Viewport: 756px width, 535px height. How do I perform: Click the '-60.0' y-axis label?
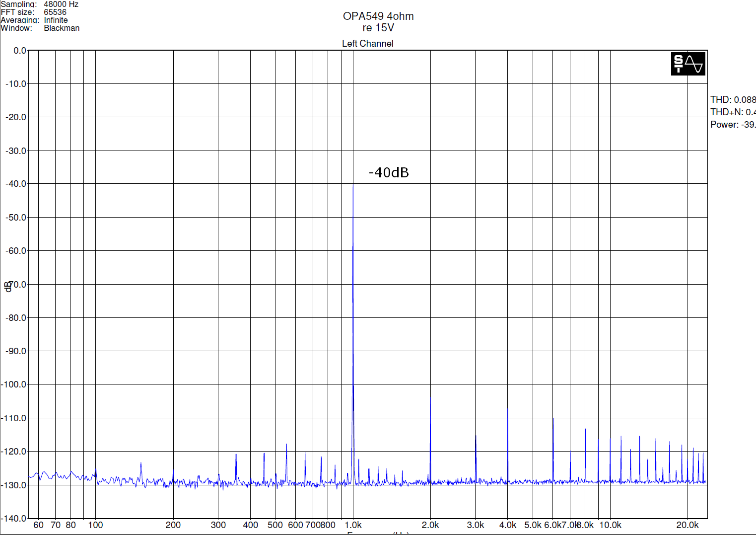16,251
